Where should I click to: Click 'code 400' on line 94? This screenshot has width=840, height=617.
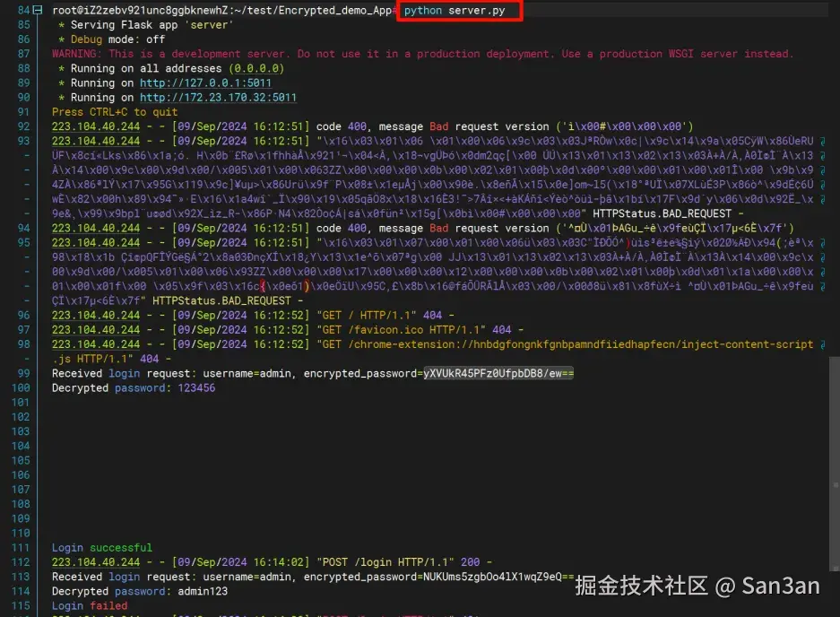coord(342,229)
